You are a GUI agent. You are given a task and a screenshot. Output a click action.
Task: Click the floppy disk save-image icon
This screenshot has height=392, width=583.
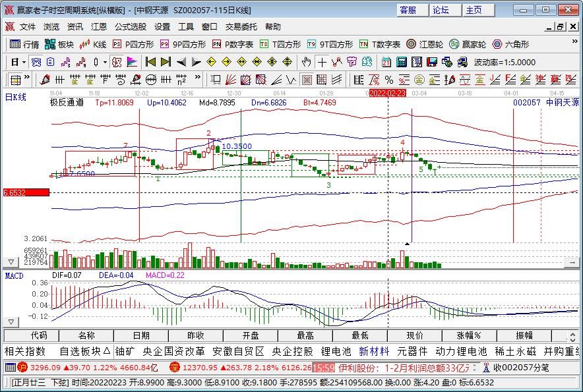tap(432, 62)
